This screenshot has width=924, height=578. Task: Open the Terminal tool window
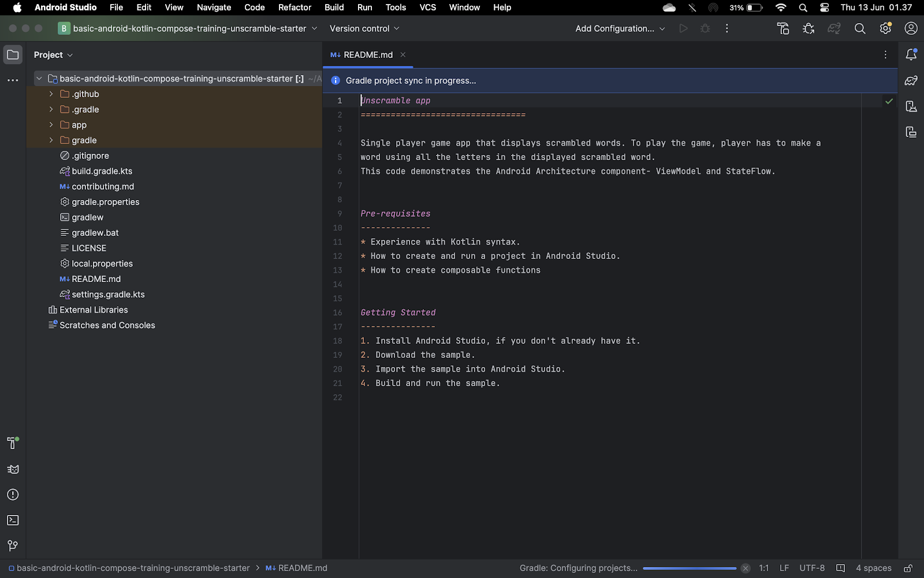[x=13, y=520]
